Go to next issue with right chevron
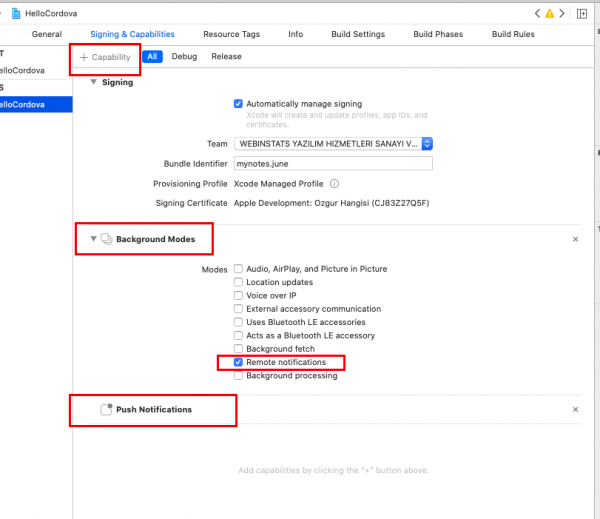600x519 pixels. (562, 14)
